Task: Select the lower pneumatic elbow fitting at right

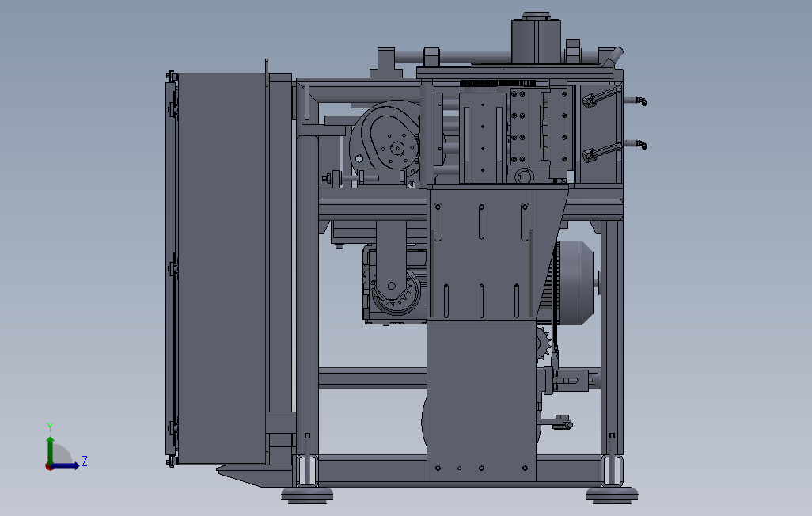Action: (641, 144)
